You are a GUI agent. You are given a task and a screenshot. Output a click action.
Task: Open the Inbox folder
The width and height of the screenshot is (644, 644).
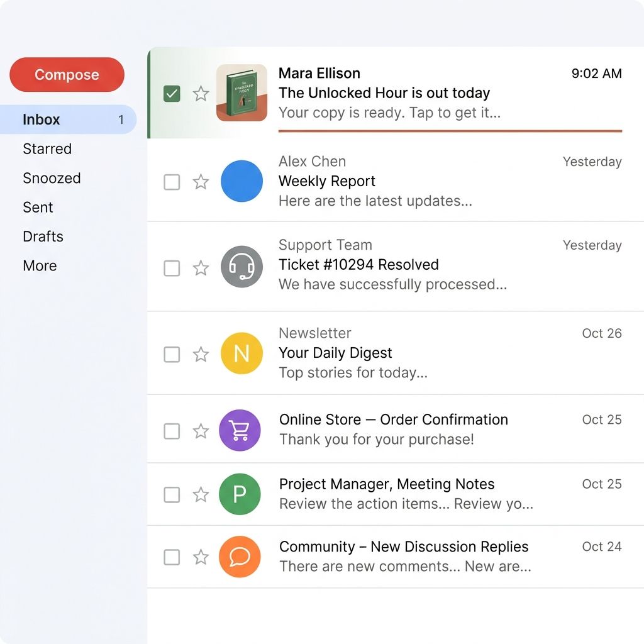tap(68, 119)
